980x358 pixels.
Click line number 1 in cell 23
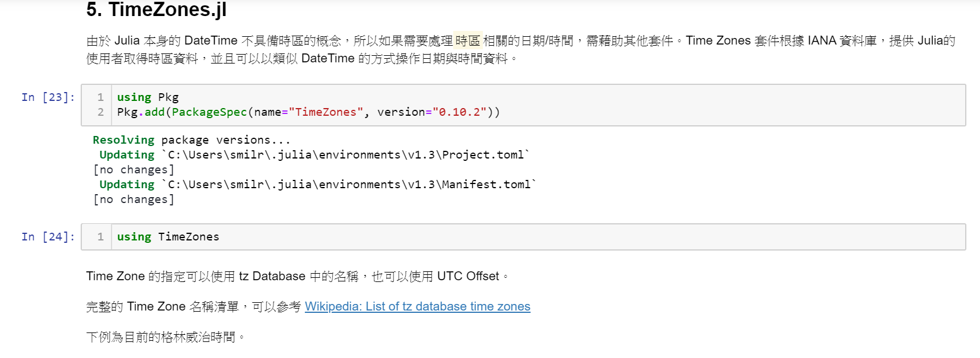[100, 97]
